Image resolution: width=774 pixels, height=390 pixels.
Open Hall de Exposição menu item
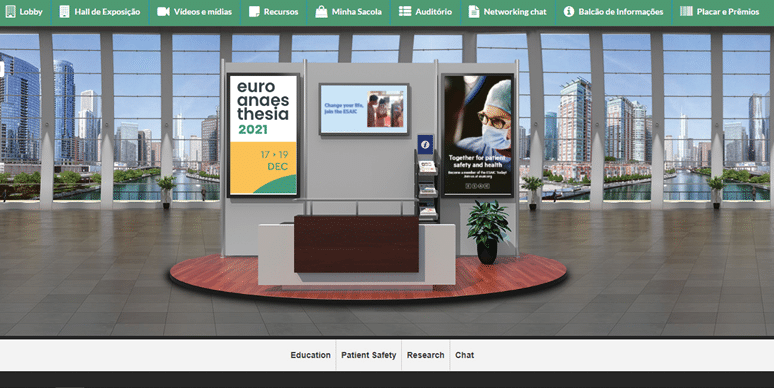click(100, 12)
